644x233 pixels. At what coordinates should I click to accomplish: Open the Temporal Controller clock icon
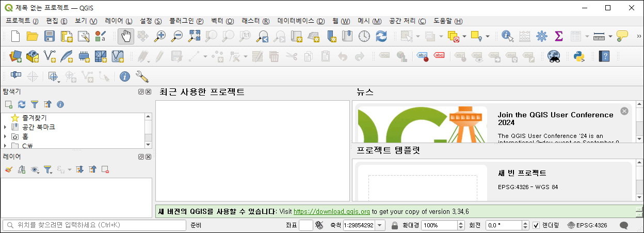364,36
